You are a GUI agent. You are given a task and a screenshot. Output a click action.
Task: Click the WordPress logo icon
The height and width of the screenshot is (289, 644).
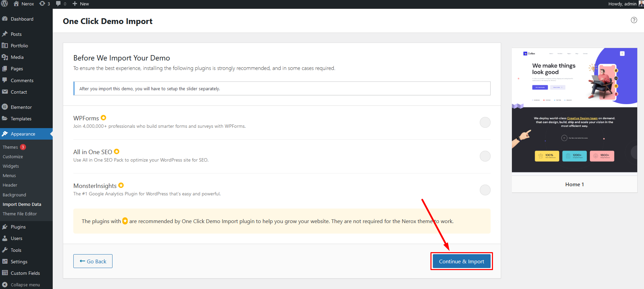coord(4,4)
